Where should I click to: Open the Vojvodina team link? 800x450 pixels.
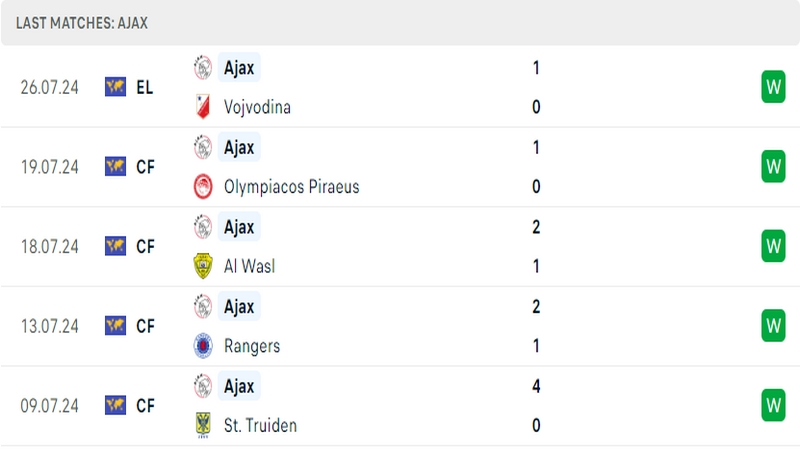[x=257, y=107]
